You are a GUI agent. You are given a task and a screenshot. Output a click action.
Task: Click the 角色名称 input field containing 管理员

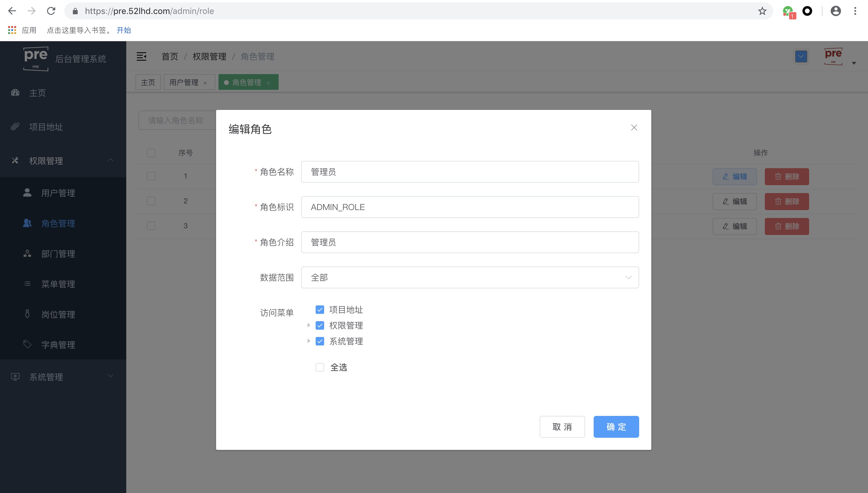click(x=470, y=172)
